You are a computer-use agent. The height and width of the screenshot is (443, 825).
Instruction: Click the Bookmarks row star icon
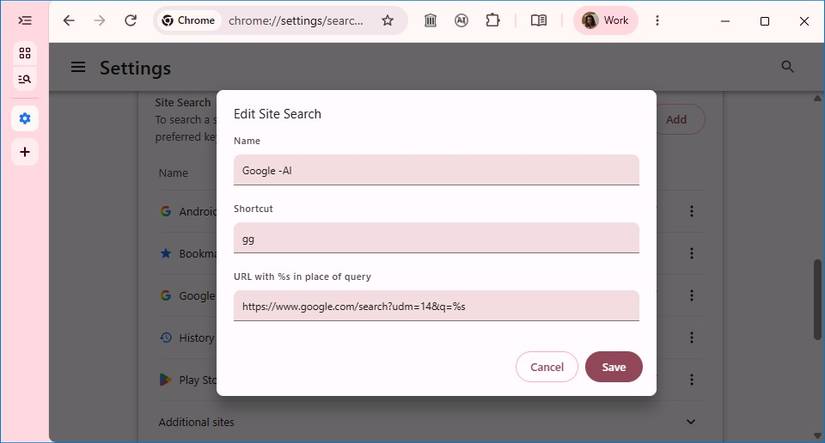(166, 253)
